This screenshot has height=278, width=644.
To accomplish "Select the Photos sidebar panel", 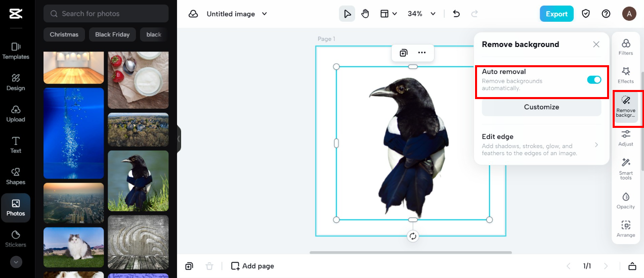I will coord(16,208).
